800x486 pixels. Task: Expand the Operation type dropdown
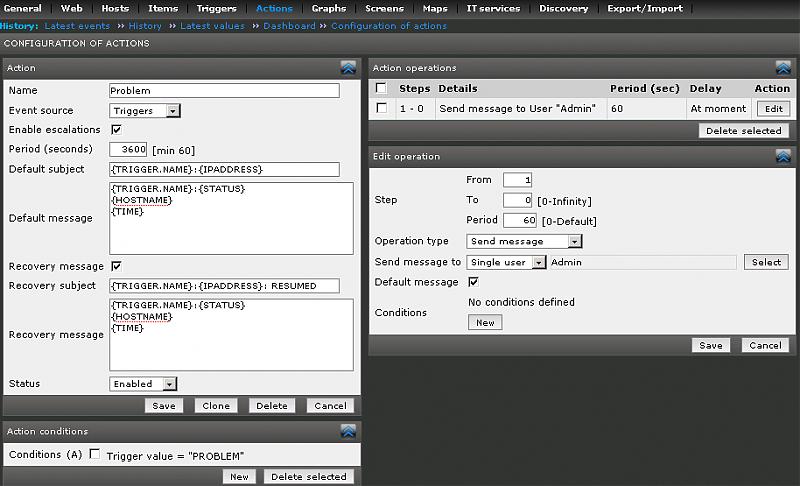[x=525, y=241]
